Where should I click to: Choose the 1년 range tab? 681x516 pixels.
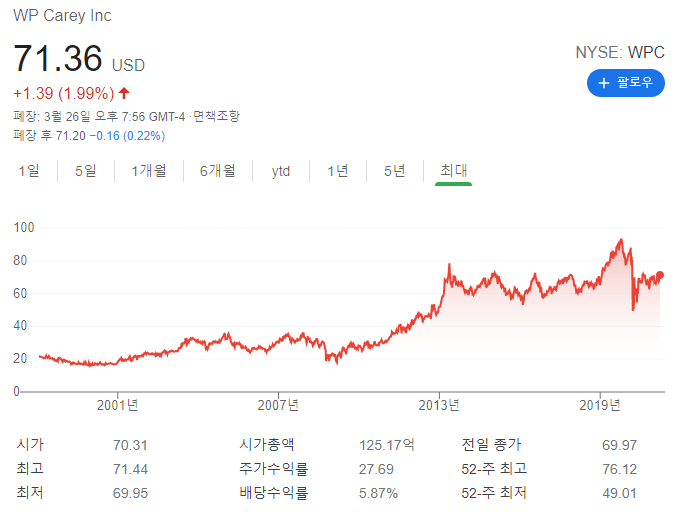(338, 171)
